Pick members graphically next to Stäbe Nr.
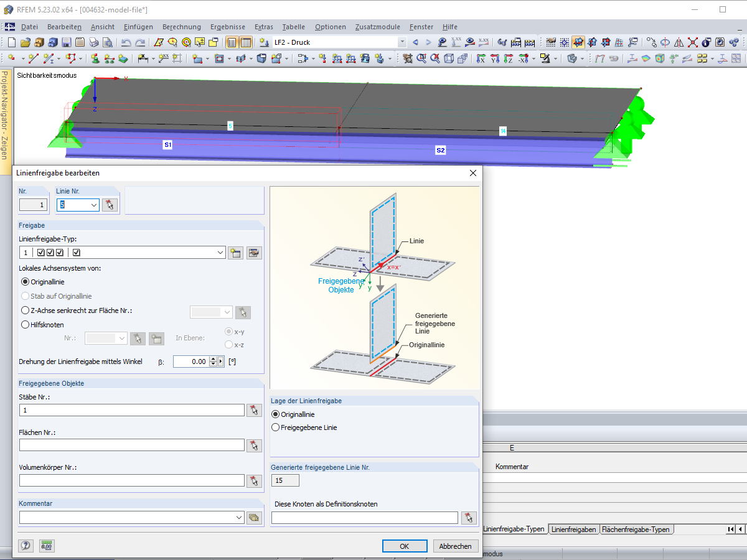The height and width of the screenshot is (560, 747). (x=254, y=410)
